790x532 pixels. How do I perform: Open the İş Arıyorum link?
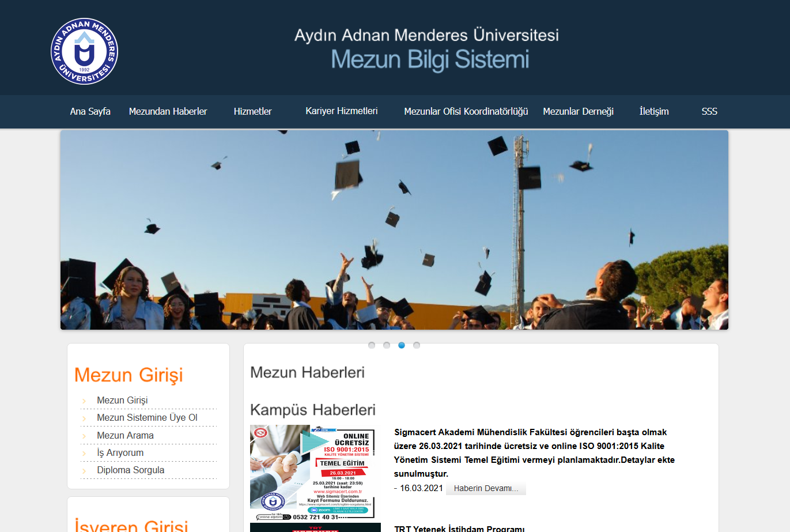pyautogui.click(x=120, y=452)
